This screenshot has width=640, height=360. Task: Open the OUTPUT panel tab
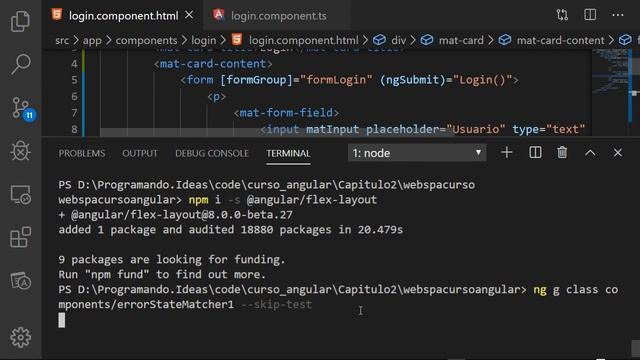[140, 153]
